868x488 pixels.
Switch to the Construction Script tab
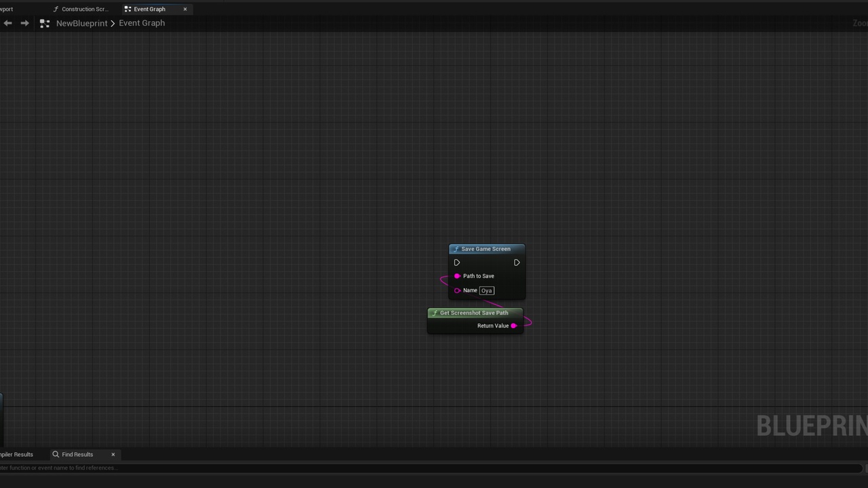coord(81,9)
